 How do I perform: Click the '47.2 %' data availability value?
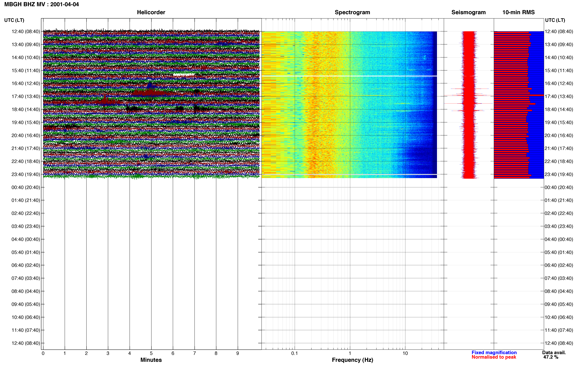(x=551, y=357)
